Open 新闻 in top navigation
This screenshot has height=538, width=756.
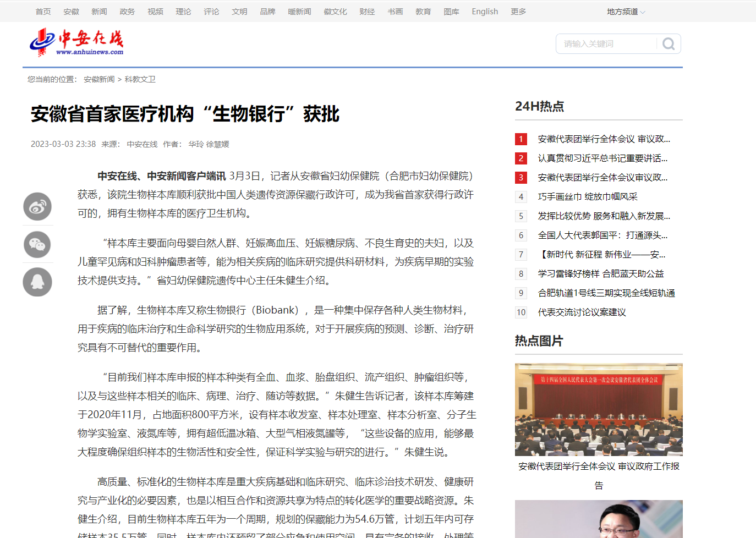pos(100,12)
